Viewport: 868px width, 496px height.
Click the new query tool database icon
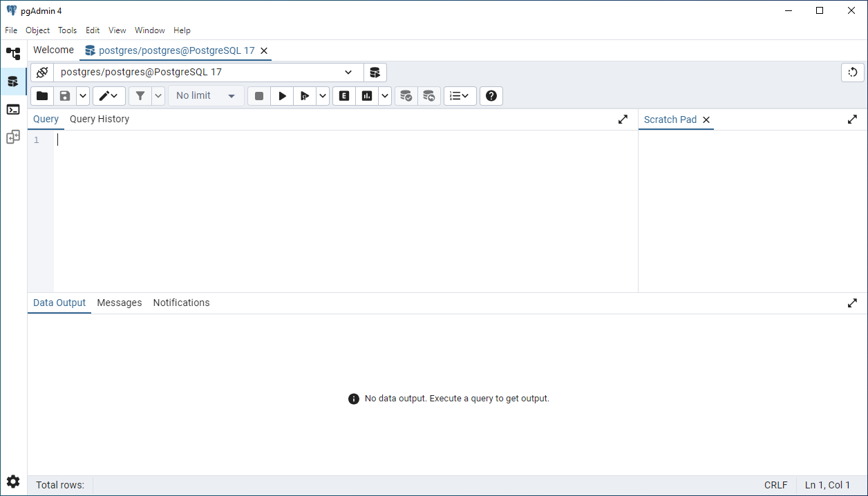pyautogui.click(x=375, y=73)
